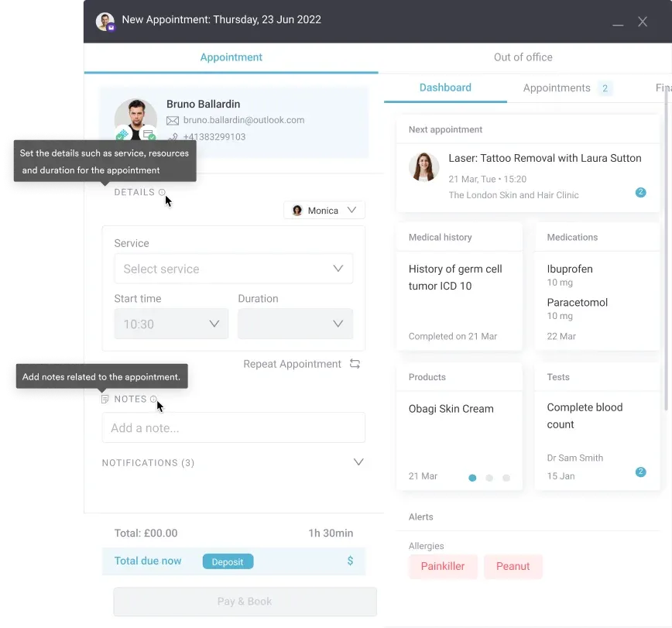The width and height of the screenshot is (672, 628).
Task: Open the Select service dropdown
Action: [x=233, y=268]
